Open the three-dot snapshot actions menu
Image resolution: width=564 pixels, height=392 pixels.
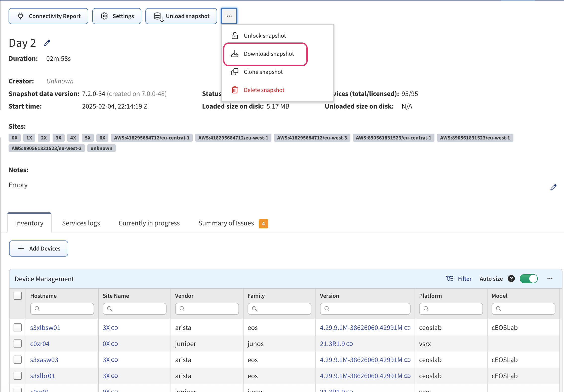[x=229, y=16]
